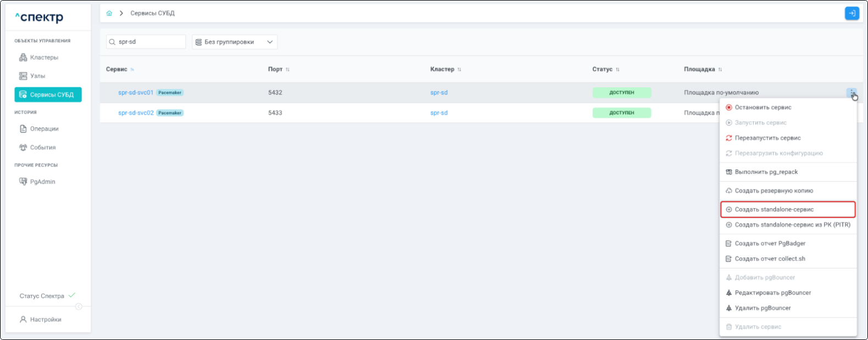The height and width of the screenshot is (340, 868).
Task: Open События history page
Action: 42,148
